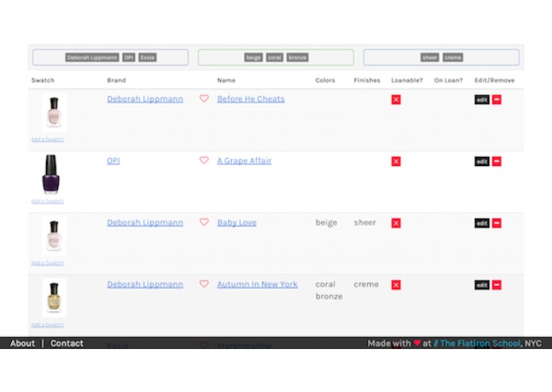Favorite Before He Cheats with heart icon
The width and height of the screenshot is (552, 392).
[x=204, y=98]
